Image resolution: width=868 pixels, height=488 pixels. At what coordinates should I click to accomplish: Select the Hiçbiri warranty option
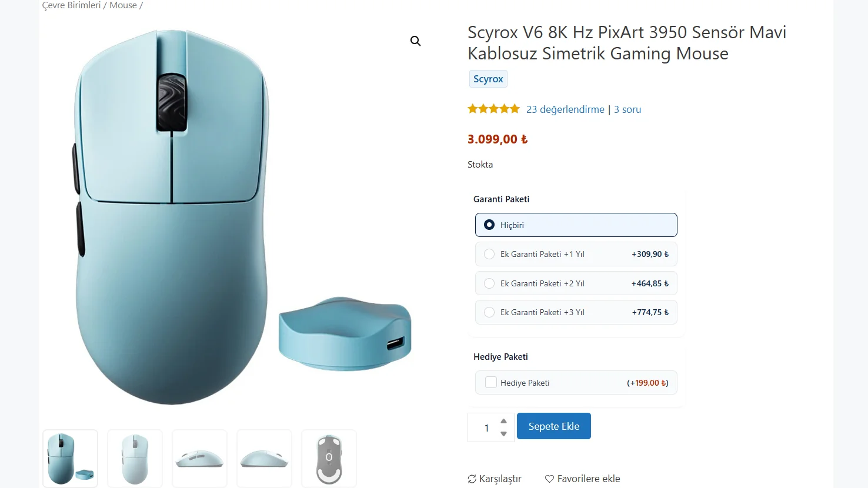click(489, 225)
